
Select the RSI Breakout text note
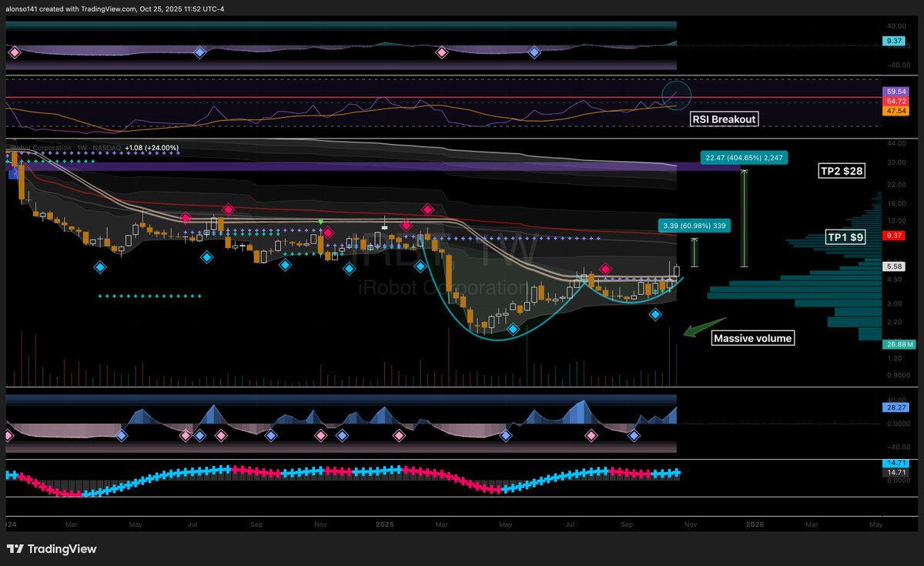point(722,119)
